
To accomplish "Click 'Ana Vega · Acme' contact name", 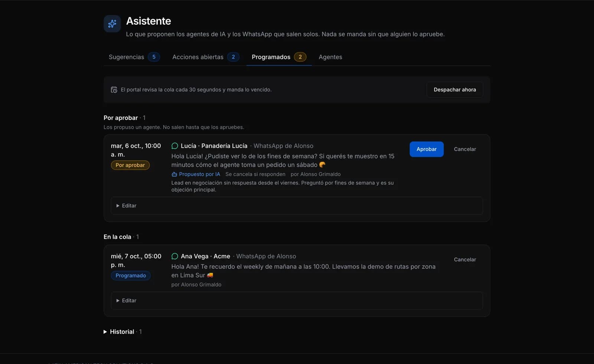I will (205, 256).
